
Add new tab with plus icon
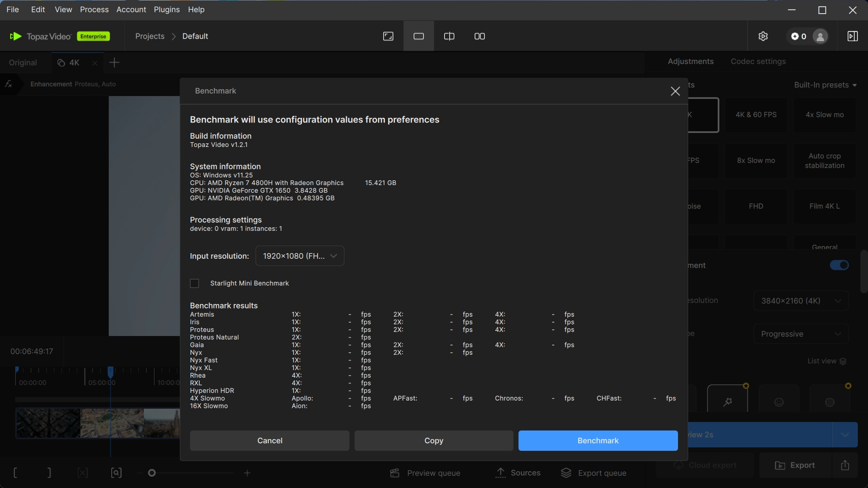[114, 63]
